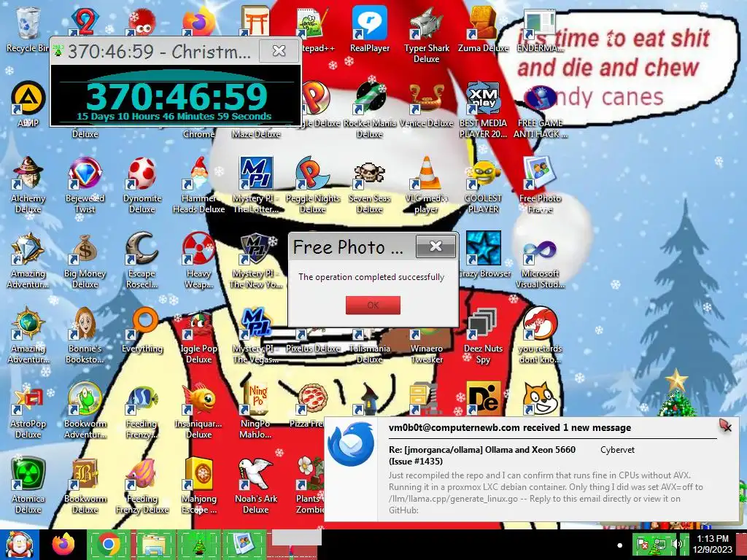Viewport: 747px width, 560px height.
Task: Open Atomica Deluxe icon
Action: coord(28,486)
